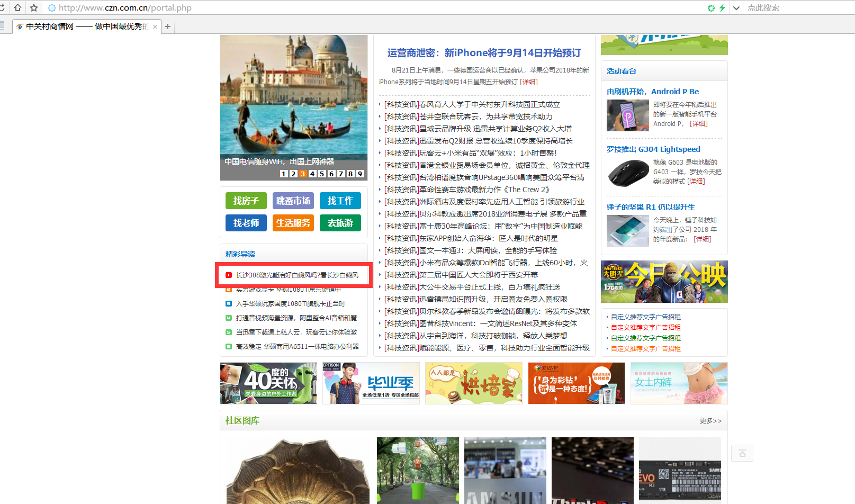Click the back-to-top arrow icon
This screenshot has height=504, width=855.
742,453
